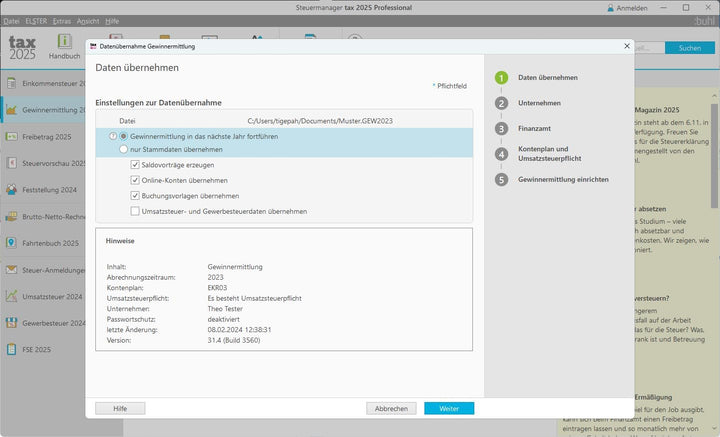Enable 'Umsatzsteuer- und Gewerbesteuerdaten übernehmen' checkbox
This screenshot has width=720, height=437.
135,211
